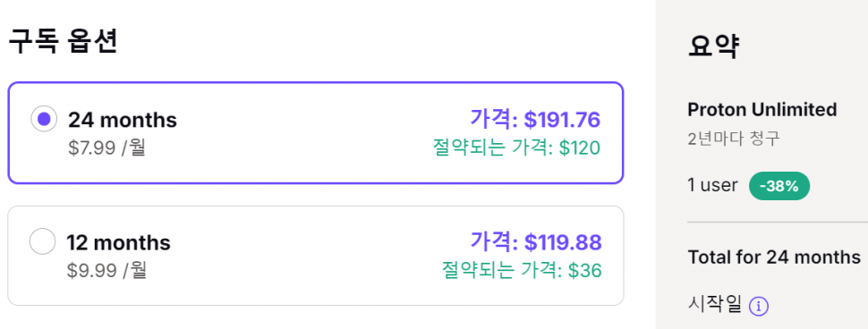Image resolution: width=868 pixels, height=329 pixels.
Task: Select the 24 months radio button
Action: coord(44,119)
